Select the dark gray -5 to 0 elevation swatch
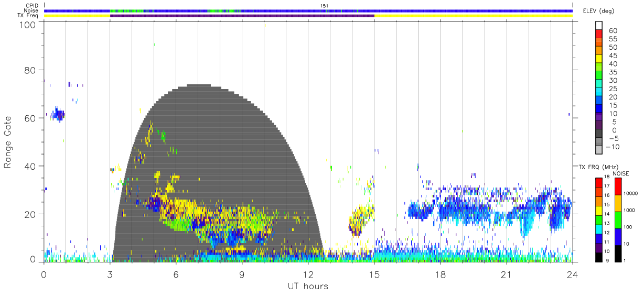This screenshot has height=297, width=644. [599, 134]
